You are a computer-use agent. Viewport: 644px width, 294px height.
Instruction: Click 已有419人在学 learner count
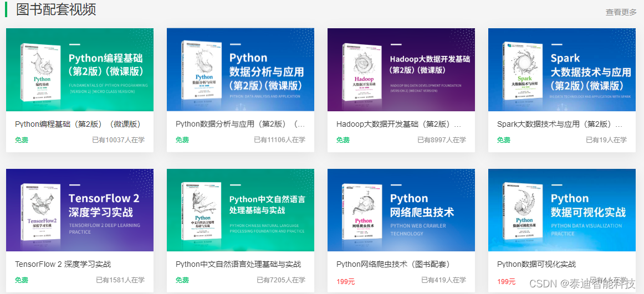[x=443, y=281]
